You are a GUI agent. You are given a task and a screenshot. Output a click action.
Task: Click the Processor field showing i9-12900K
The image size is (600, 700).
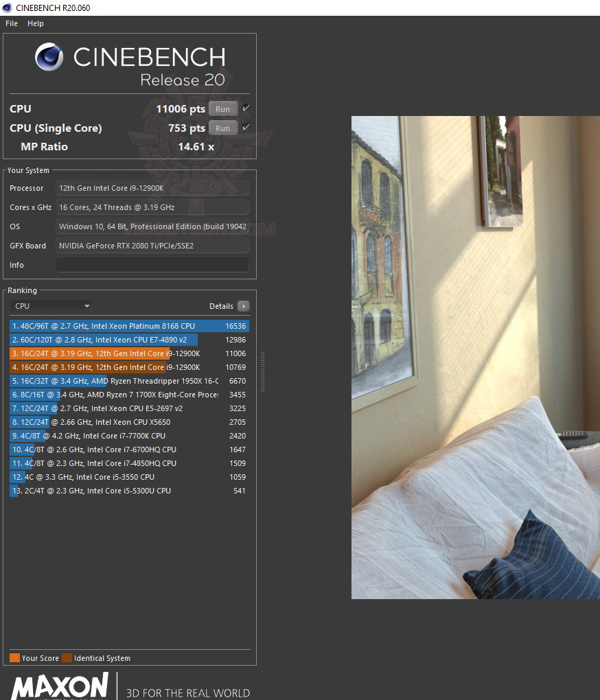click(152, 188)
